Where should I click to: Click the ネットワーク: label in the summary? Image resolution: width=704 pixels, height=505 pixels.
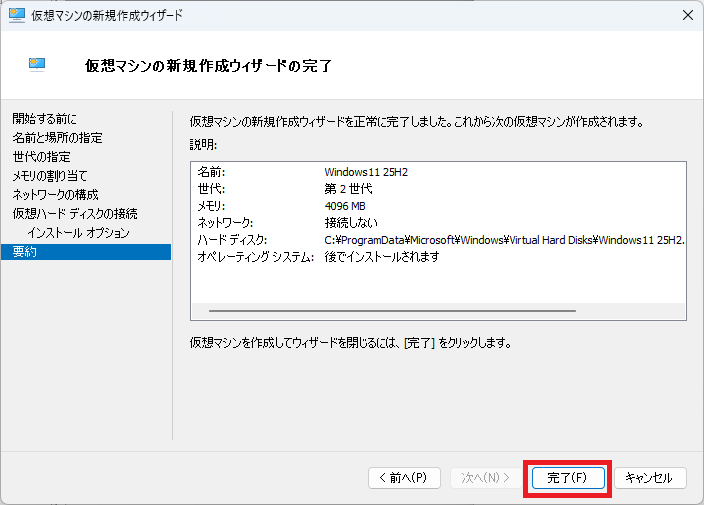(225, 223)
